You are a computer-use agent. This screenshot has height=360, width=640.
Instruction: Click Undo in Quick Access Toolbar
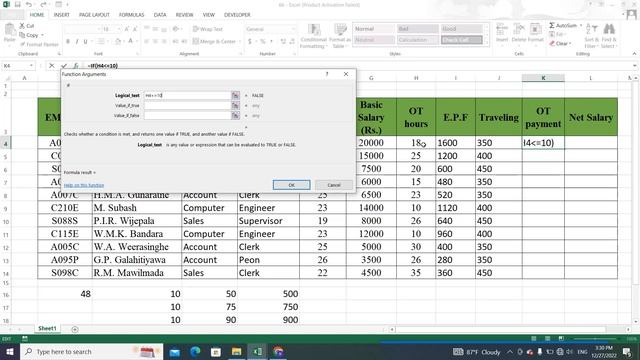pos(29,4)
